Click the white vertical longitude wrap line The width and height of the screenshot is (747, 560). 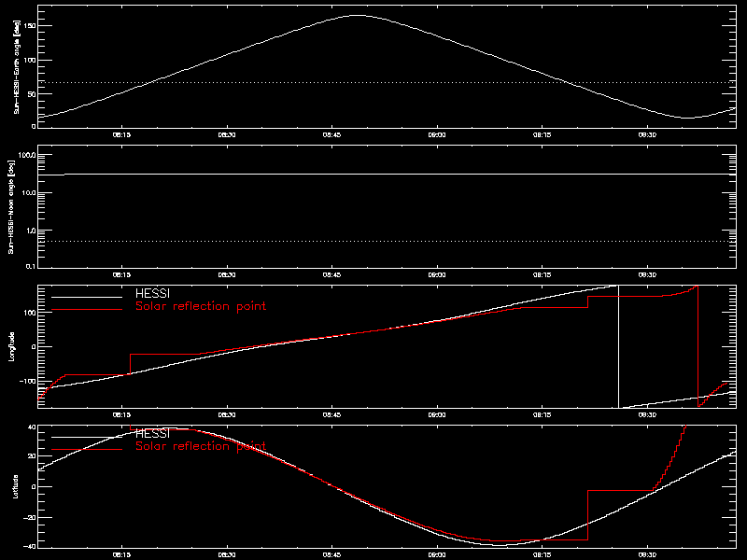(618, 346)
